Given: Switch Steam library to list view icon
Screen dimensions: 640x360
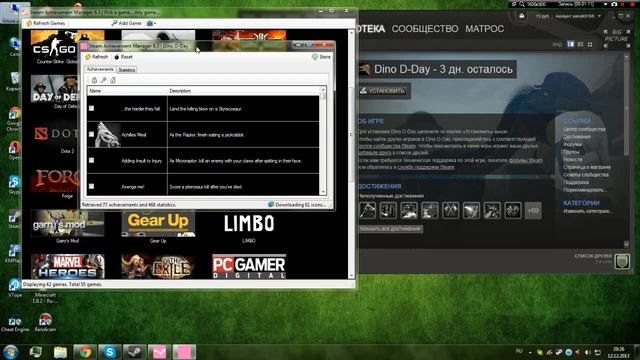Looking at the screenshot, I should coord(580,44).
